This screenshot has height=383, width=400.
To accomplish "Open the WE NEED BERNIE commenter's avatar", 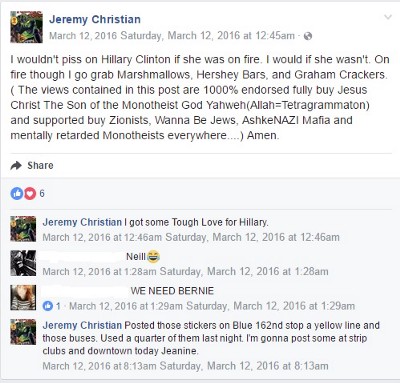I will 23,298.
